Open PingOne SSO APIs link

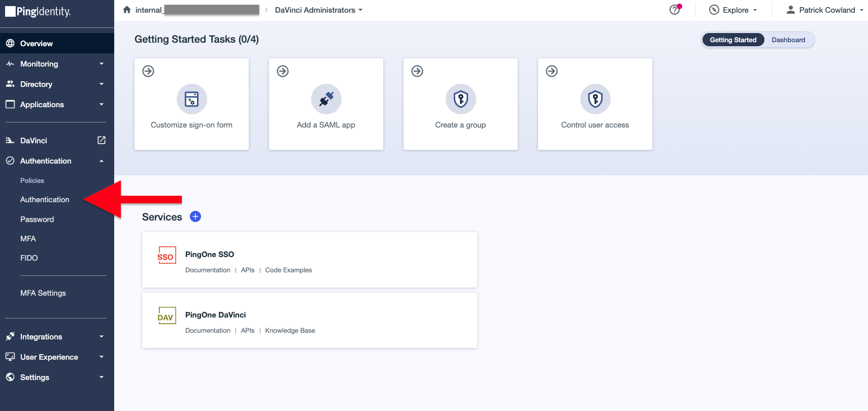[x=248, y=270]
